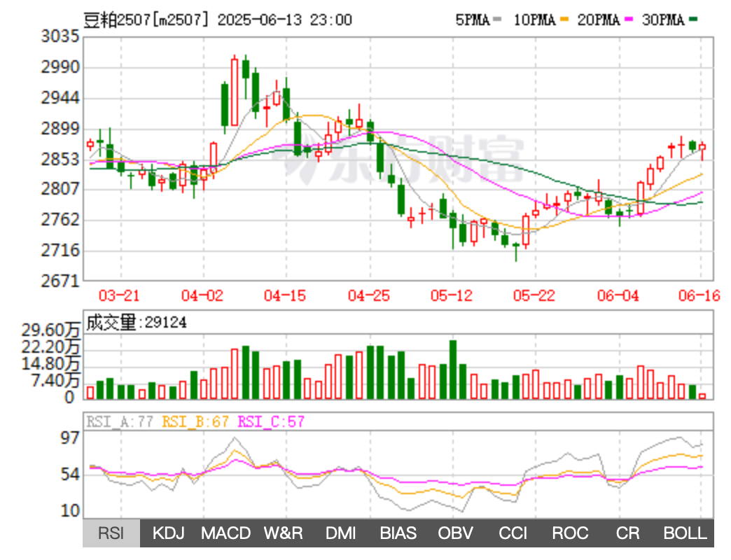Click the 05-22 date axis label

click(x=535, y=296)
